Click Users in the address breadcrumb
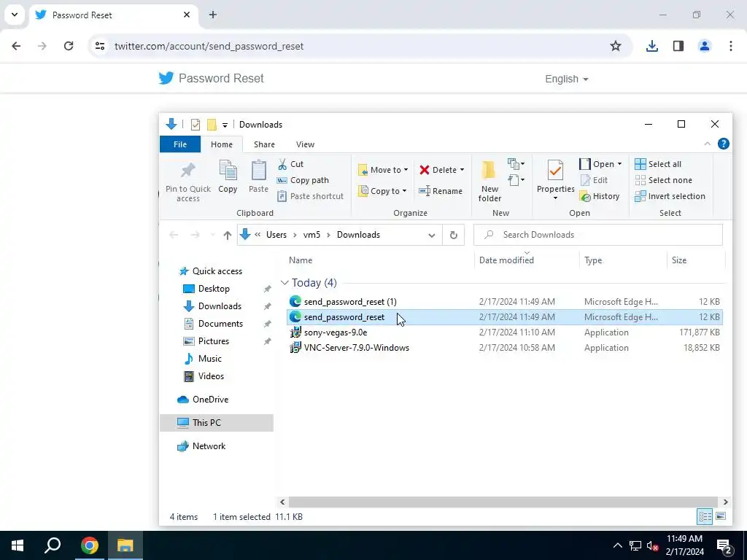747x560 pixels. click(x=276, y=235)
